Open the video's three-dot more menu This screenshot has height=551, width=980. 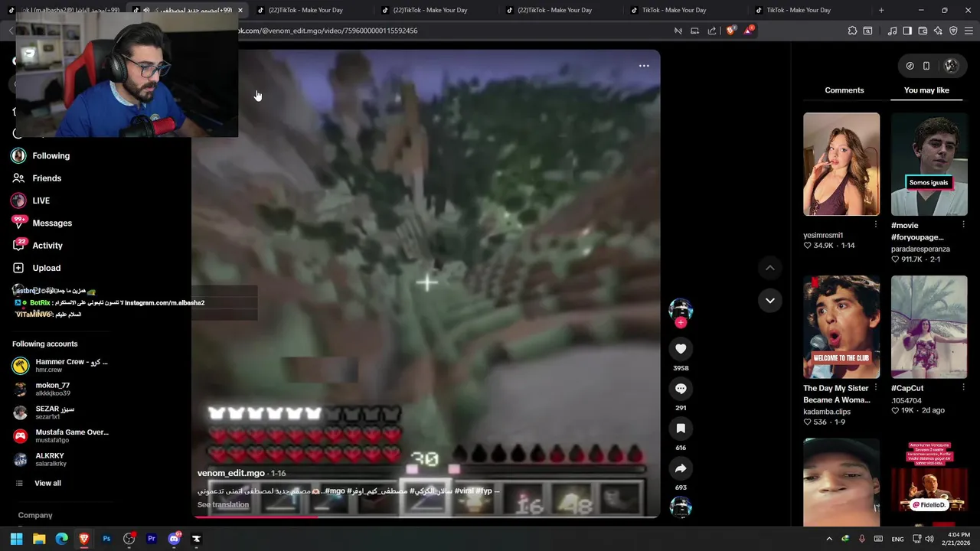(x=644, y=66)
